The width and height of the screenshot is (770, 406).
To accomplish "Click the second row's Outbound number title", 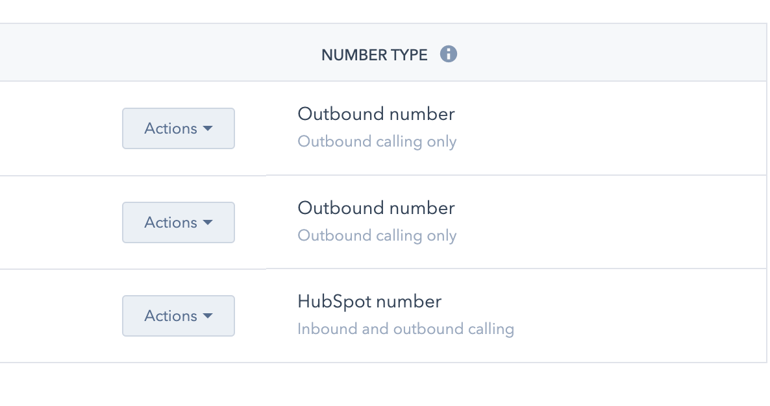I will (x=376, y=208).
